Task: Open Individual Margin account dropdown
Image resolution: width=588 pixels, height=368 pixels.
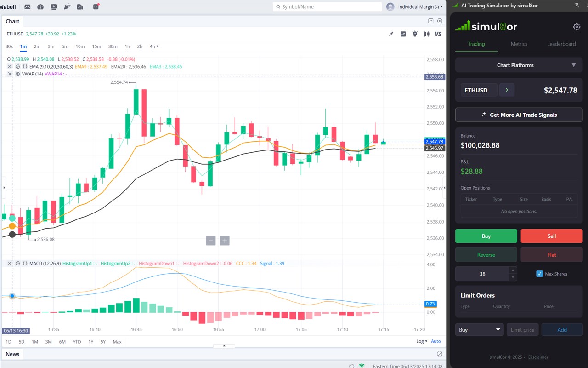Action: [x=420, y=7]
